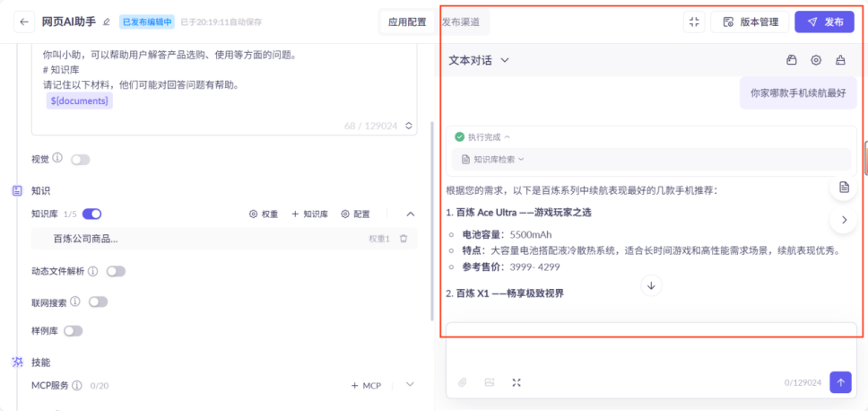Expand the MCP服务 section chevron
This screenshot has height=411, width=868.
click(x=410, y=384)
